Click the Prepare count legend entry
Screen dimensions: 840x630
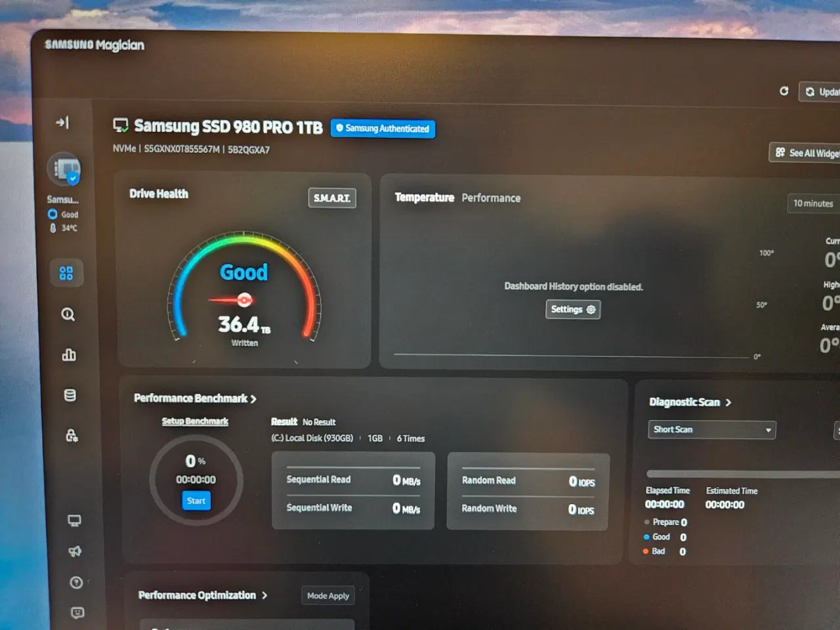[666, 522]
